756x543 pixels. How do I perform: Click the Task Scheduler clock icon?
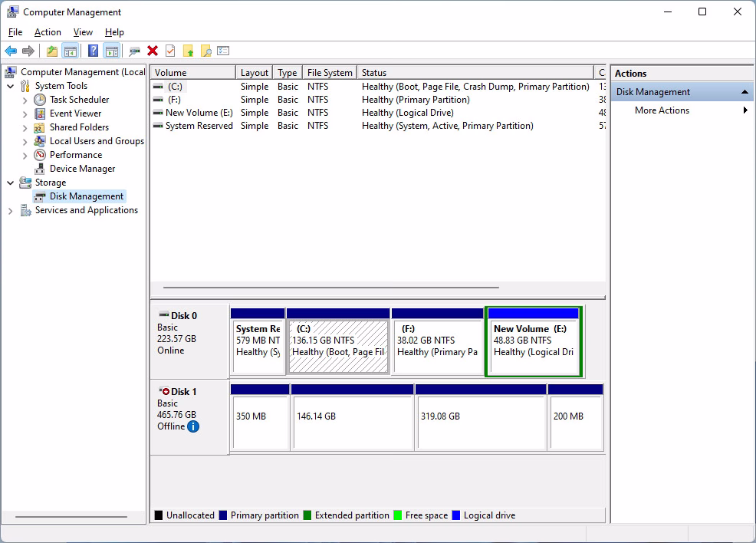(x=40, y=100)
